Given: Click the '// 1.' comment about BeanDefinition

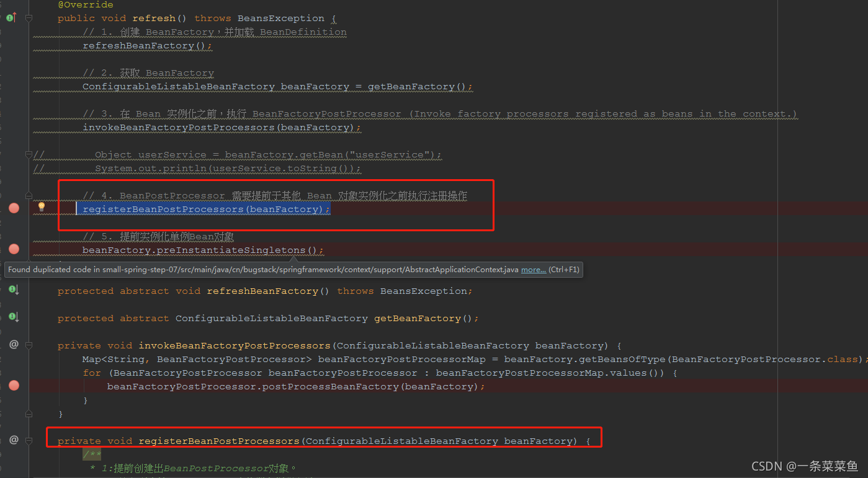Looking at the screenshot, I should [215, 32].
